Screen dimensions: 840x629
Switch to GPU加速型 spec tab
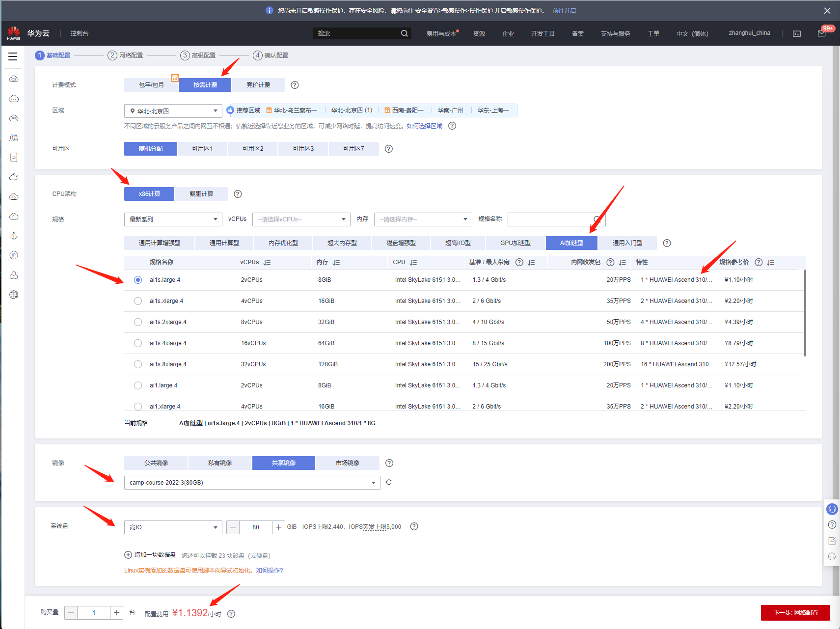[515, 243]
